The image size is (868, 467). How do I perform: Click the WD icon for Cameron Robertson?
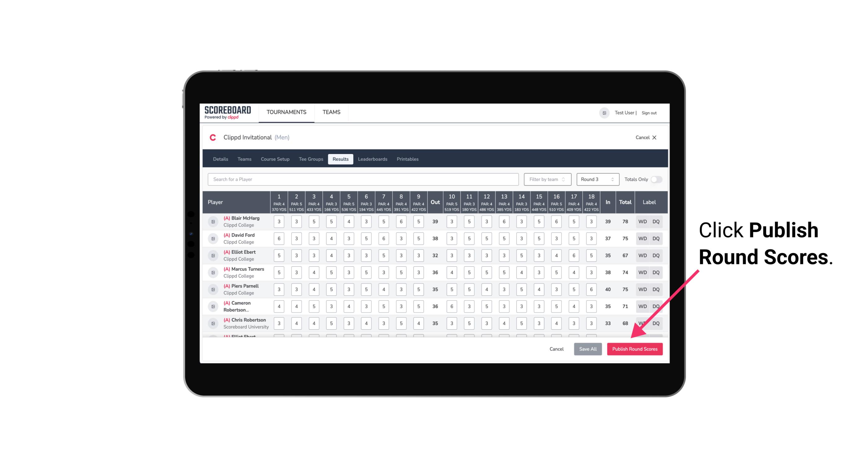(x=643, y=306)
